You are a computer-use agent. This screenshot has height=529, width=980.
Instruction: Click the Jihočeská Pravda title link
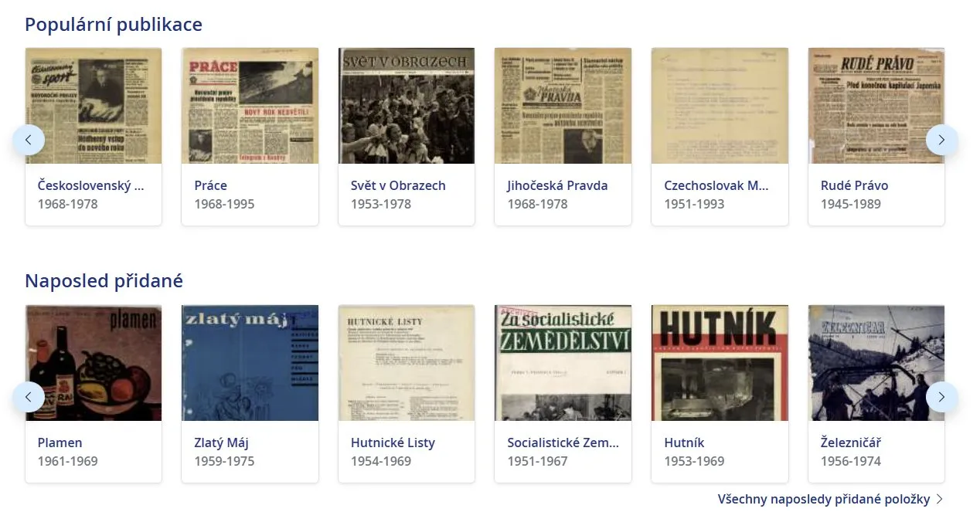557,185
